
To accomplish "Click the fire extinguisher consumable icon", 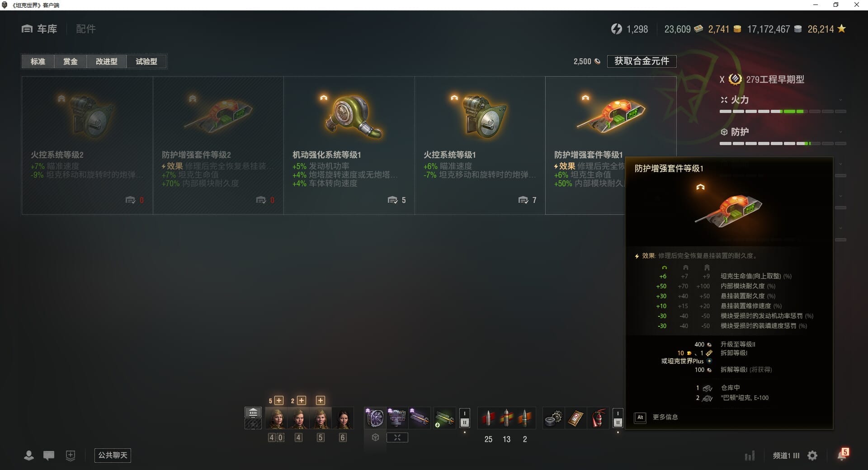I will [598, 418].
